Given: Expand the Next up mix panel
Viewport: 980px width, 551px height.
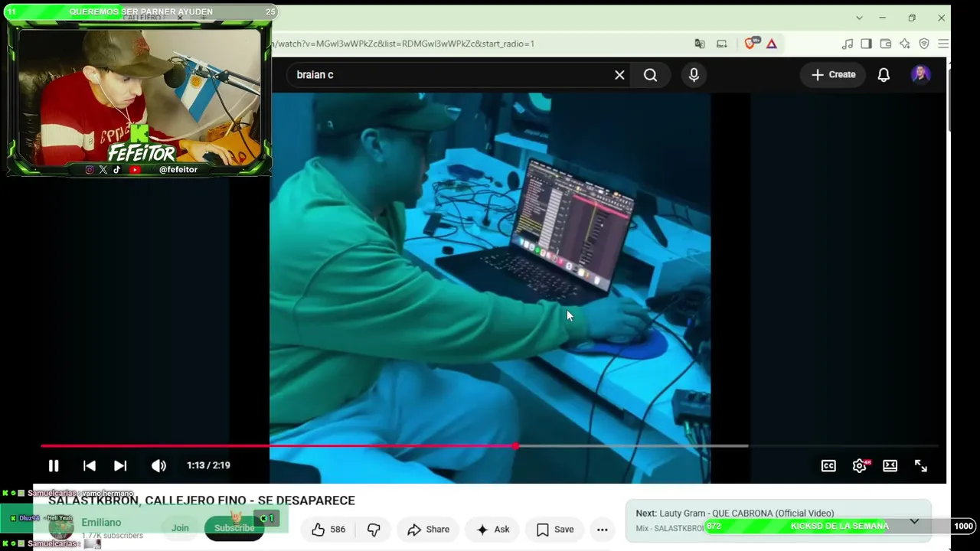Looking at the screenshot, I should click(914, 521).
